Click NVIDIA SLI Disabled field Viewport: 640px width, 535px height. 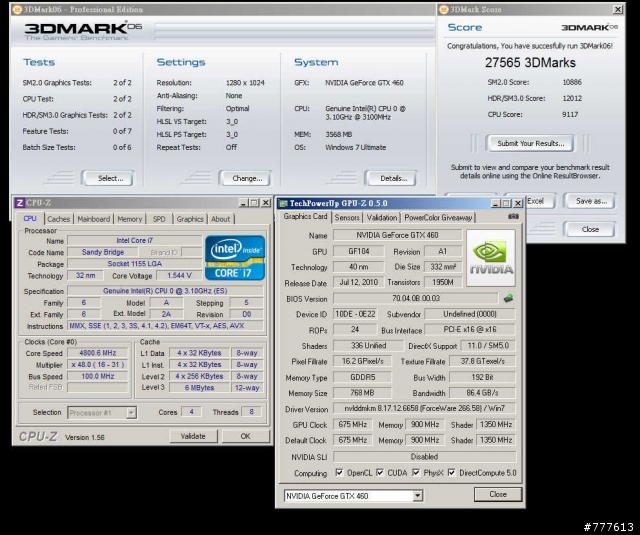point(424,457)
